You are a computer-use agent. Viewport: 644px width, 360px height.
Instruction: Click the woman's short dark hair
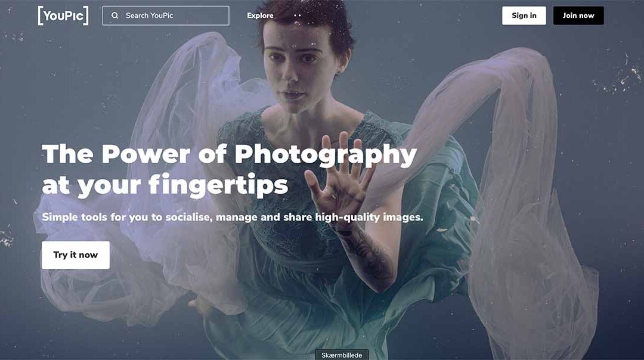307,20
